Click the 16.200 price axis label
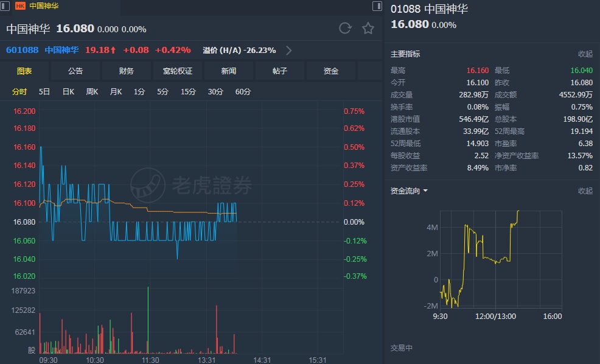This screenshot has height=364, width=600. (24, 111)
